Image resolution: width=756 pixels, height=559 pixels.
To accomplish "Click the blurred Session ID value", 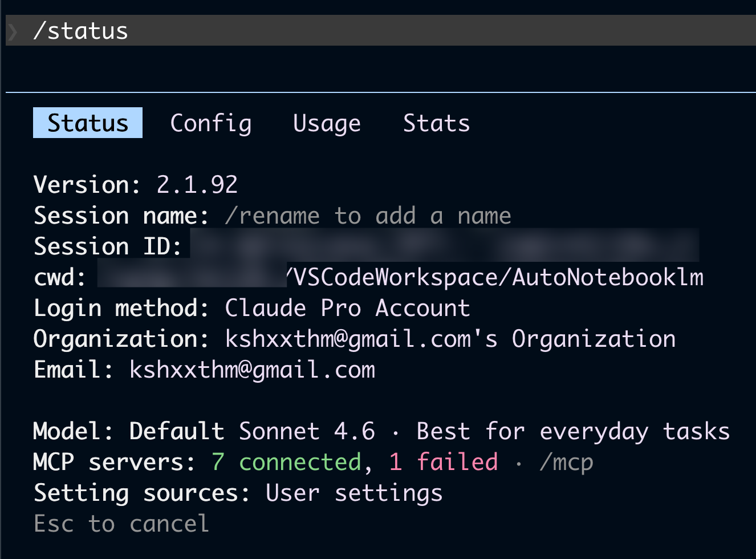I will click(x=445, y=245).
